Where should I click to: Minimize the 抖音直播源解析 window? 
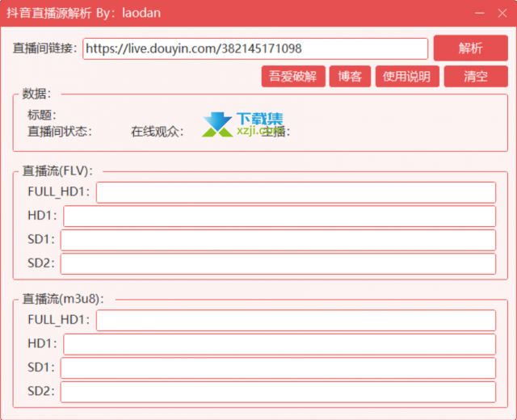[x=480, y=13]
